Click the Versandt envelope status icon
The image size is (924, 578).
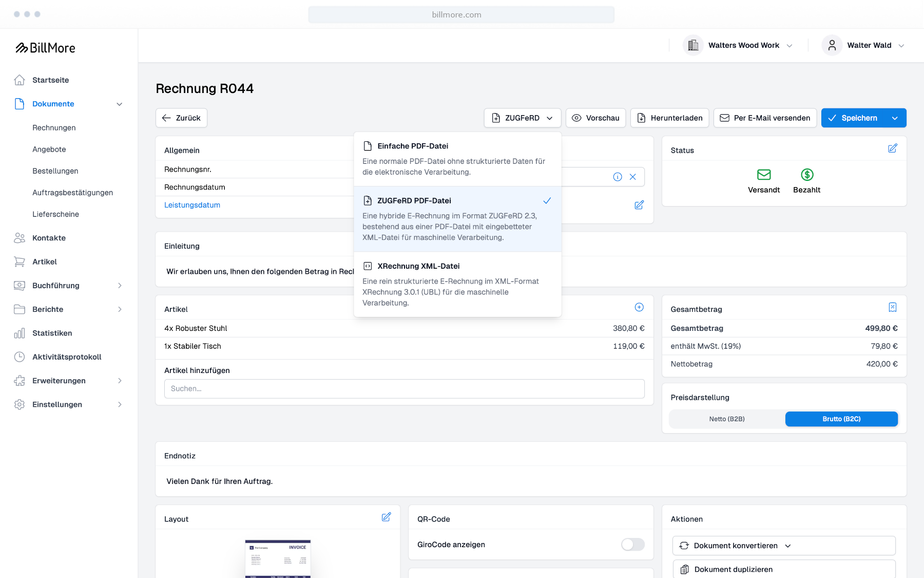click(x=764, y=175)
